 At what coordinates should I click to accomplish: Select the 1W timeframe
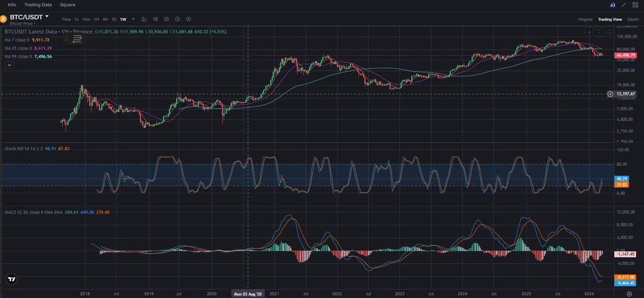click(123, 19)
